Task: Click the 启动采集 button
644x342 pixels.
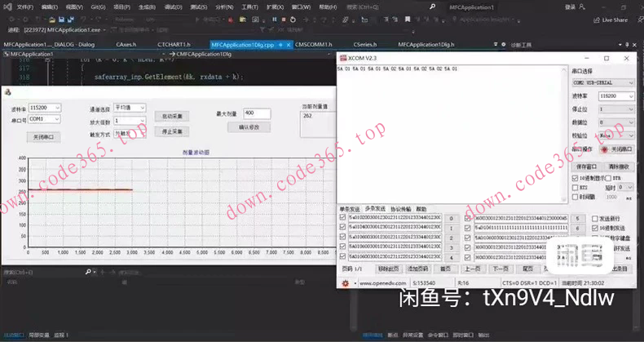Action: coord(171,116)
